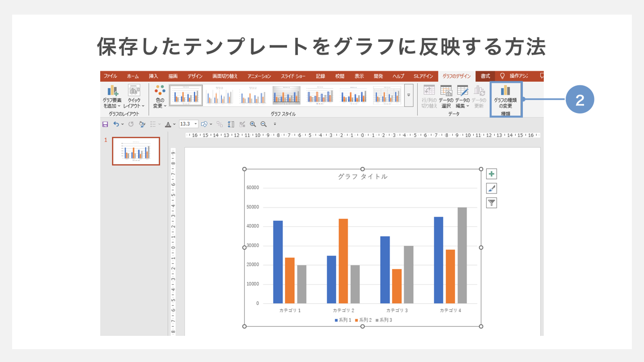The image size is (644, 362).
Task: Switch to the アニメーション ribbon tab
Action: point(259,76)
